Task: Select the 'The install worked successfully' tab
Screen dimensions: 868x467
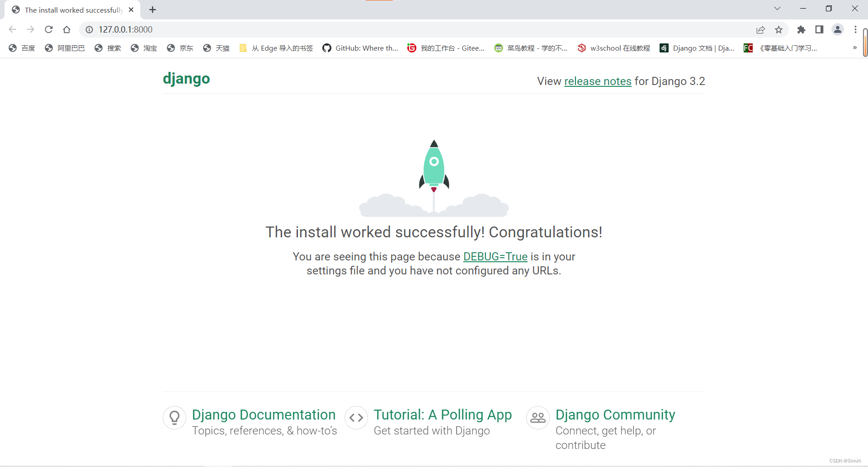Action: (72, 10)
